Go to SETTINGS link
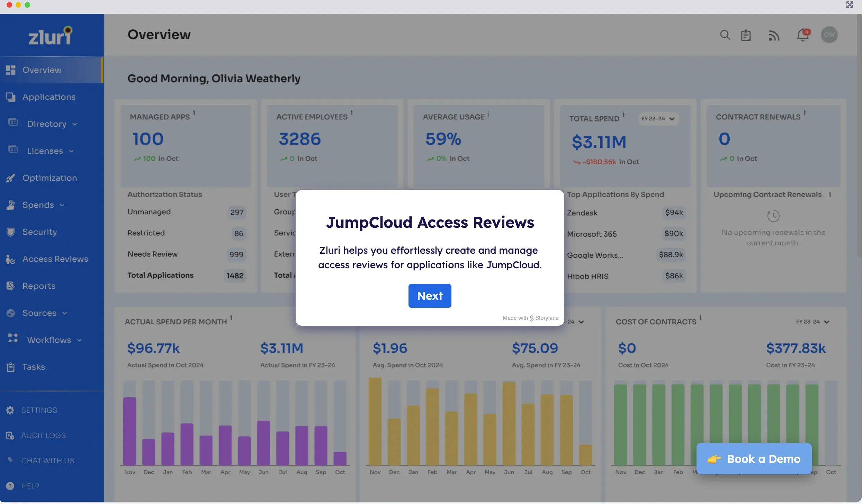The height and width of the screenshot is (504, 862). click(39, 410)
